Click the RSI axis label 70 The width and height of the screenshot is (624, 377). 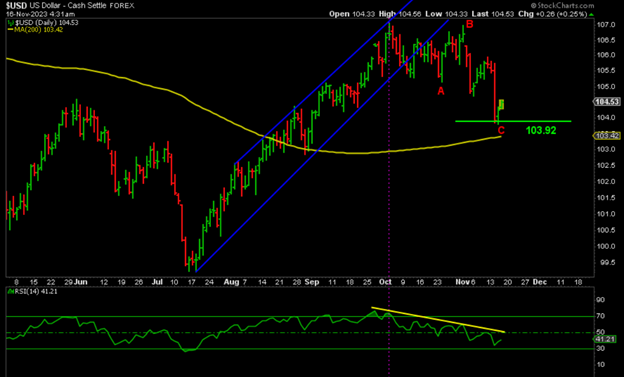600,316
